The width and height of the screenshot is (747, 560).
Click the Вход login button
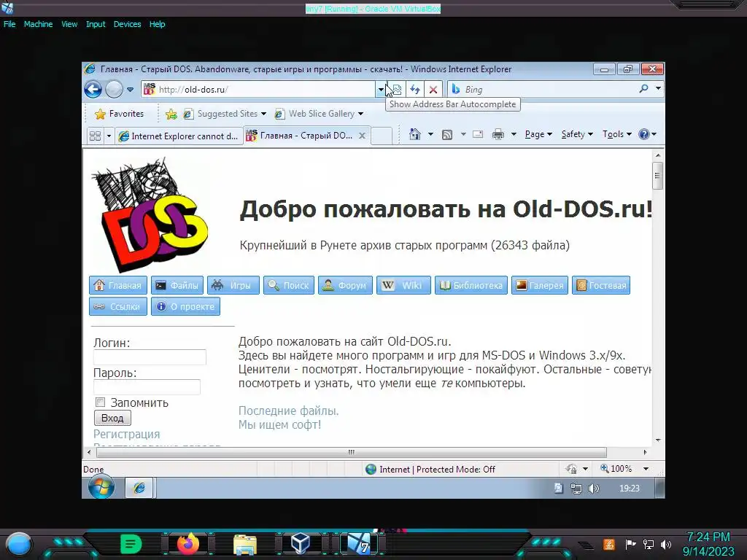coord(112,418)
